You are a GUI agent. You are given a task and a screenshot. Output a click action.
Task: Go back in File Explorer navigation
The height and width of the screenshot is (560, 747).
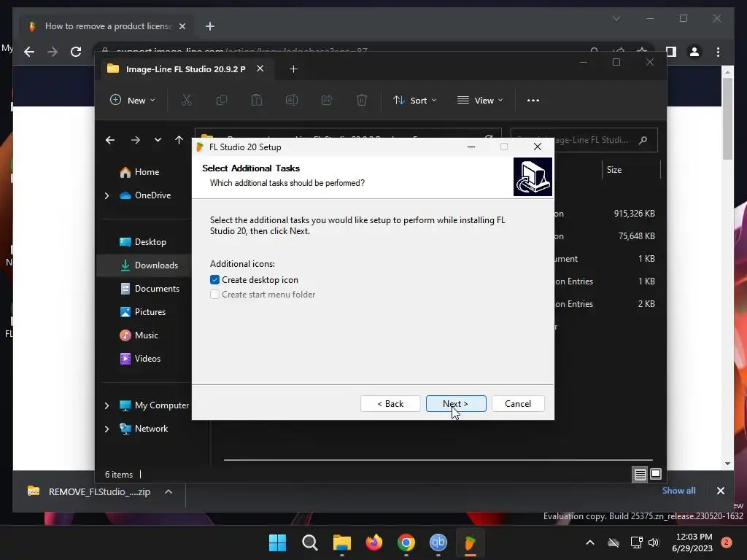110,140
